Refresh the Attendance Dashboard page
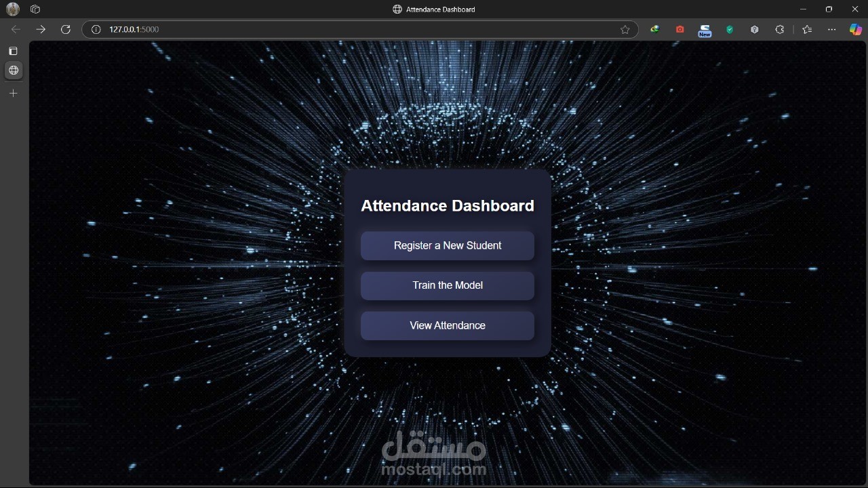This screenshot has height=488, width=868. tap(66, 29)
